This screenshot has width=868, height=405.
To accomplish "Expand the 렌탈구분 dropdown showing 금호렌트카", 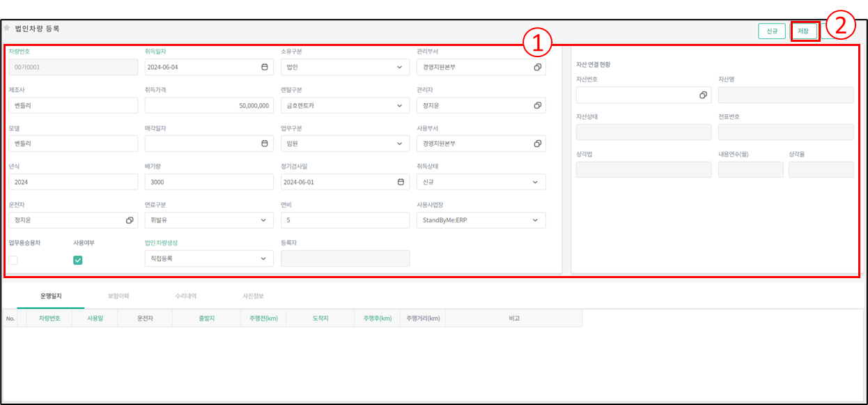I will coord(400,105).
